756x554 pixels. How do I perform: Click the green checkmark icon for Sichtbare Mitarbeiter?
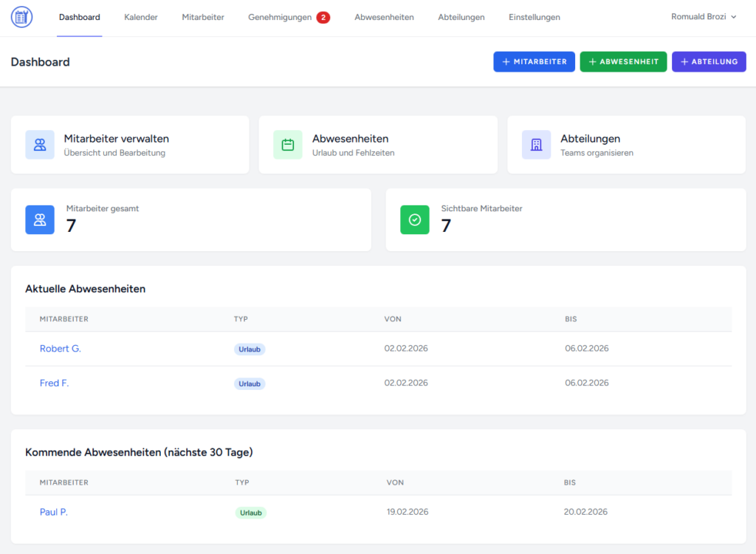point(415,219)
